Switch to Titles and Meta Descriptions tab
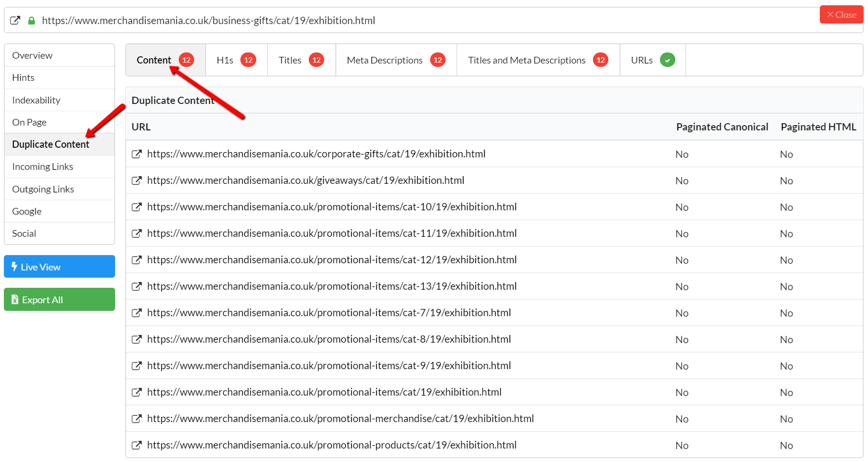The height and width of the screenshot is (462, 868). tap(539, 60)
